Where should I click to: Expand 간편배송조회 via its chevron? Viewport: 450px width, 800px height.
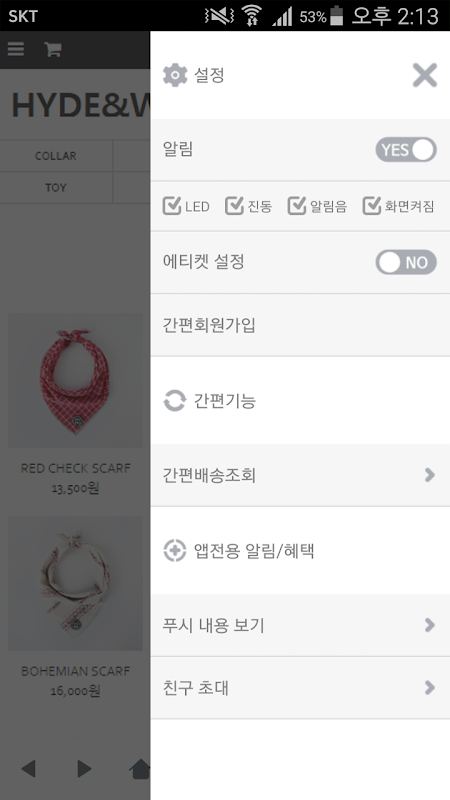(430, 475)
